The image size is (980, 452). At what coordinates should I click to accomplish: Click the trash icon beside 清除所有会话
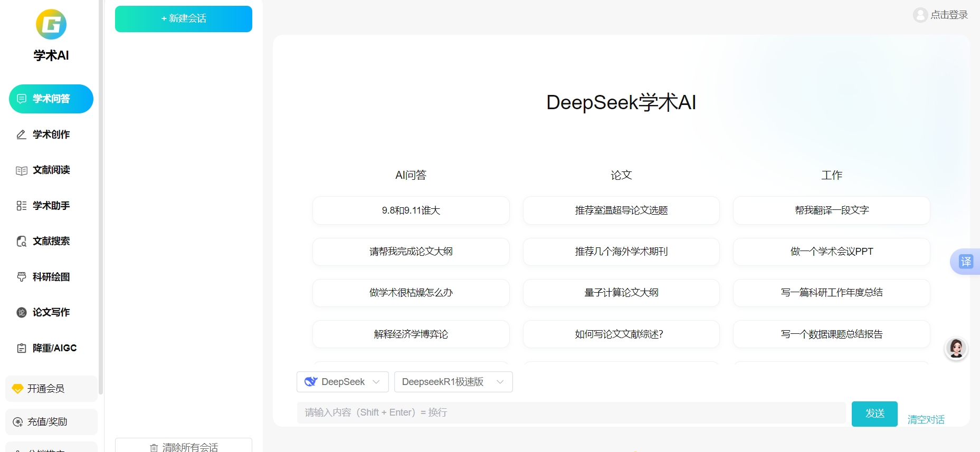click(x=154, y=448)
